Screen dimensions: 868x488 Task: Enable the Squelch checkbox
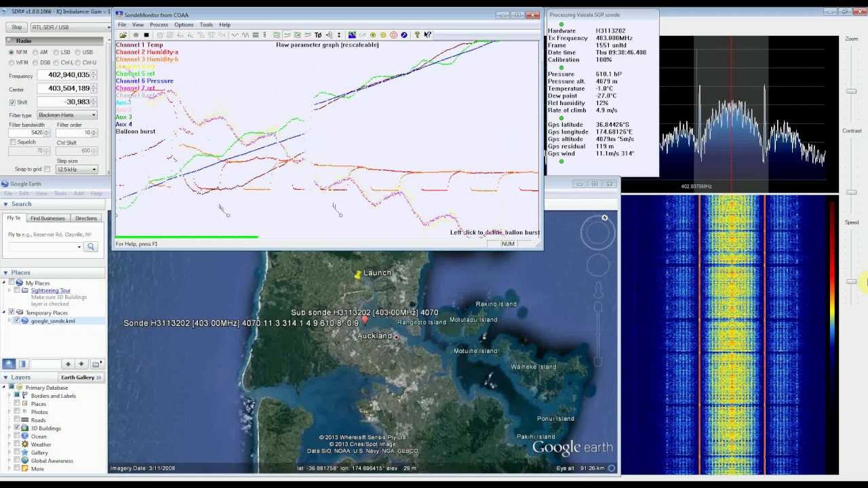pyautogui.click(x=13, y=142)
